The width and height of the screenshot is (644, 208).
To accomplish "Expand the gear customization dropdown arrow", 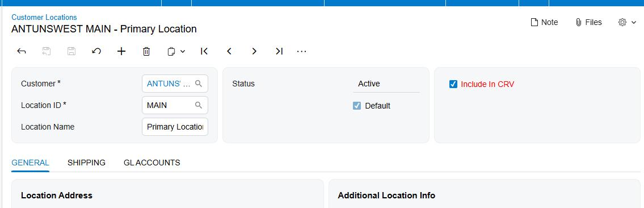I will tap(634, 23).
